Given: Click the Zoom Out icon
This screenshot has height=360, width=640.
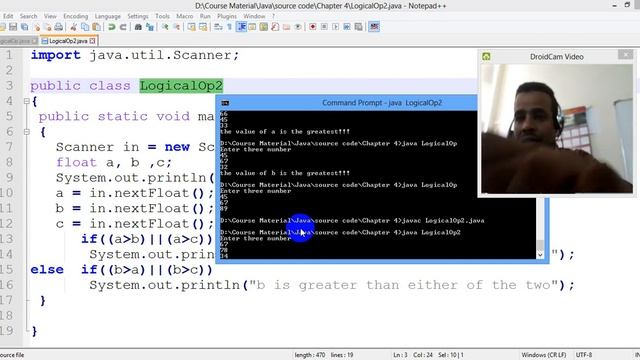Looking at the screenshot, I should (x=177, y=27).
